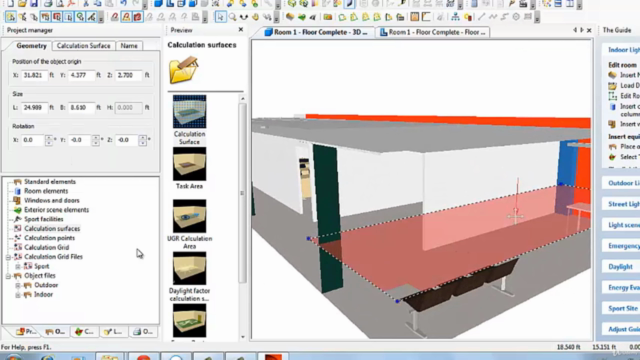Image resolution: width=640 pixels, height=360 pixels.
Task: Click the X position input field
Action: coord(34,75)
